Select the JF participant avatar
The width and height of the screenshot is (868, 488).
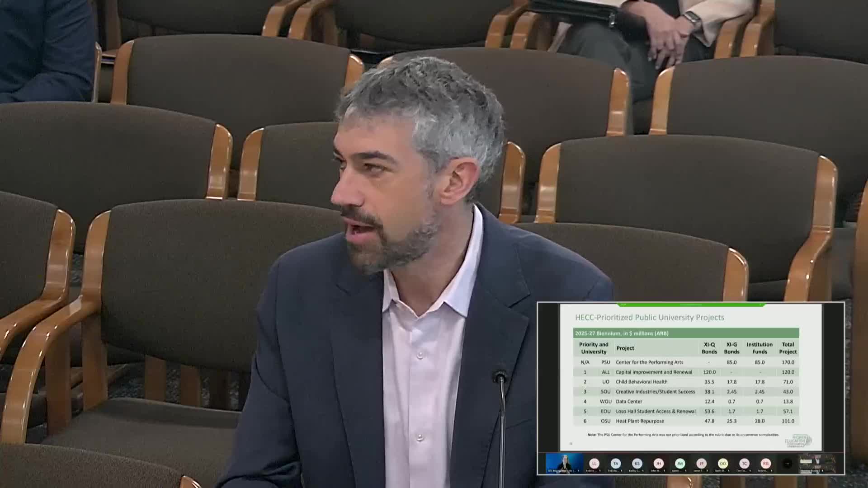pos(701,463)
